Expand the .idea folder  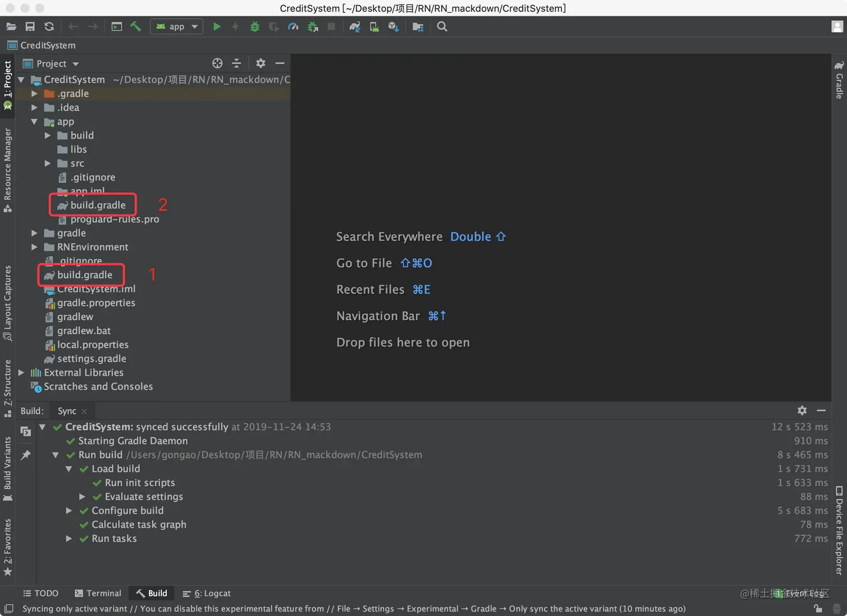(34, 108)
